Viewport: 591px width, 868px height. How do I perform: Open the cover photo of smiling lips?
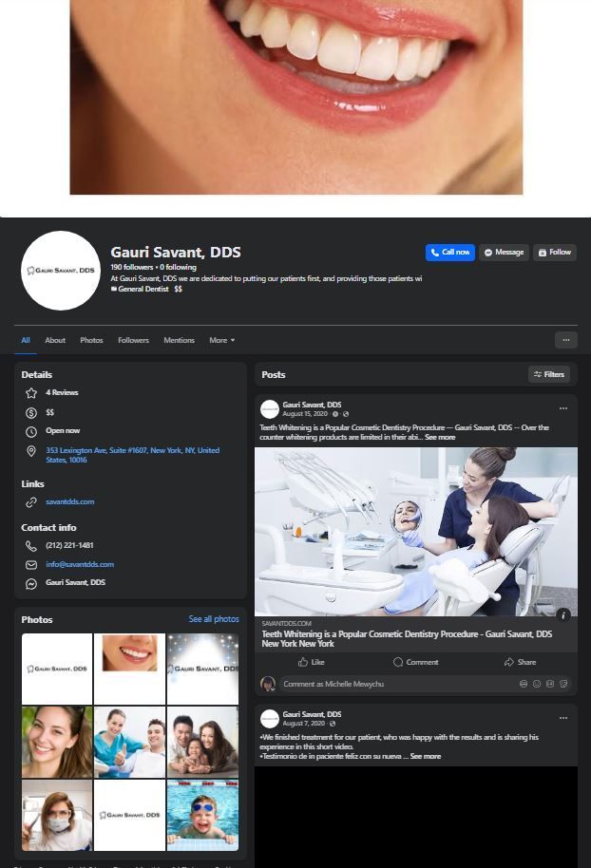[x=295, y=97]
